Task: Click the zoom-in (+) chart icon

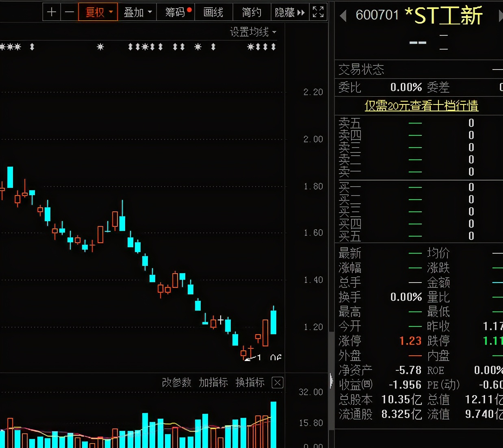Action: (52, 12)
